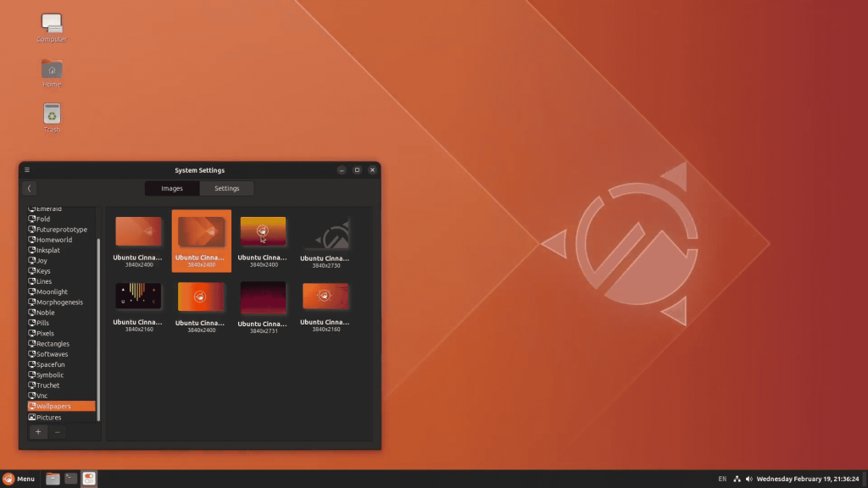The image size is (868, 488).
Task: Choose the Moonlight wallpaper collection
Action: [52, 291]
